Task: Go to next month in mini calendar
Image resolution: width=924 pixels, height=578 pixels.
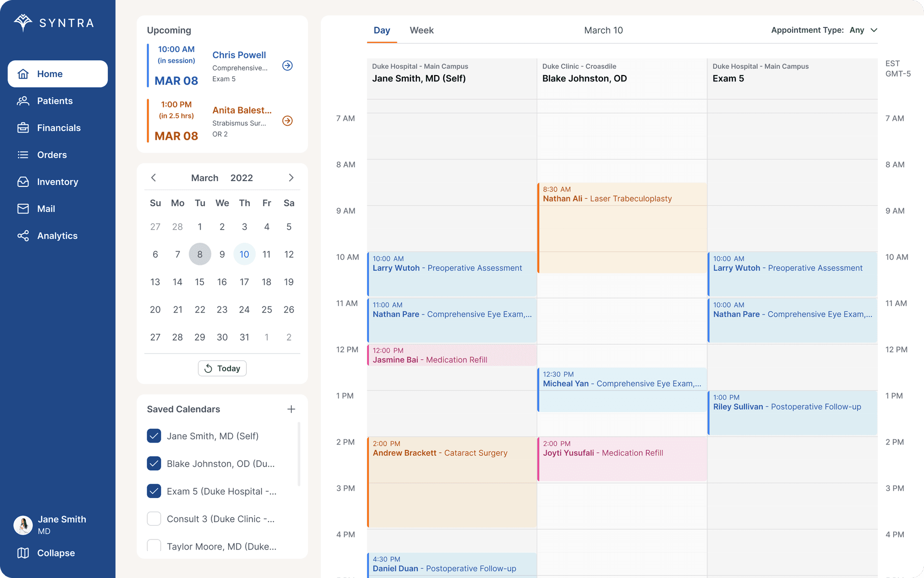Action: pos(291,178)
